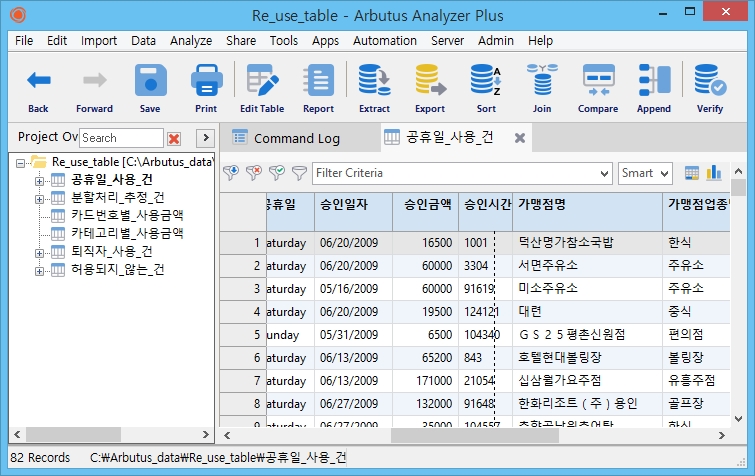This screenshot has height=476, width=755.
Task: Click the 승인일자 column header
Action: 353,212
